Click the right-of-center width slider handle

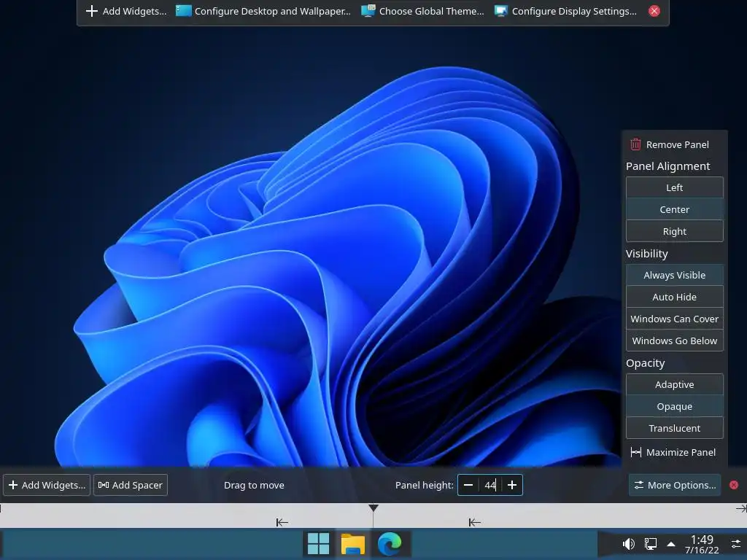tap(474, 522)
